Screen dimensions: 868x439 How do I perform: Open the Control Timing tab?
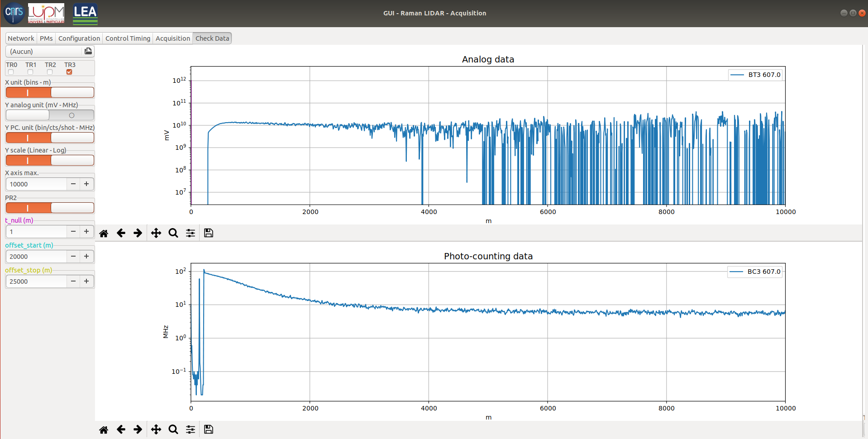tap(128, 38)
